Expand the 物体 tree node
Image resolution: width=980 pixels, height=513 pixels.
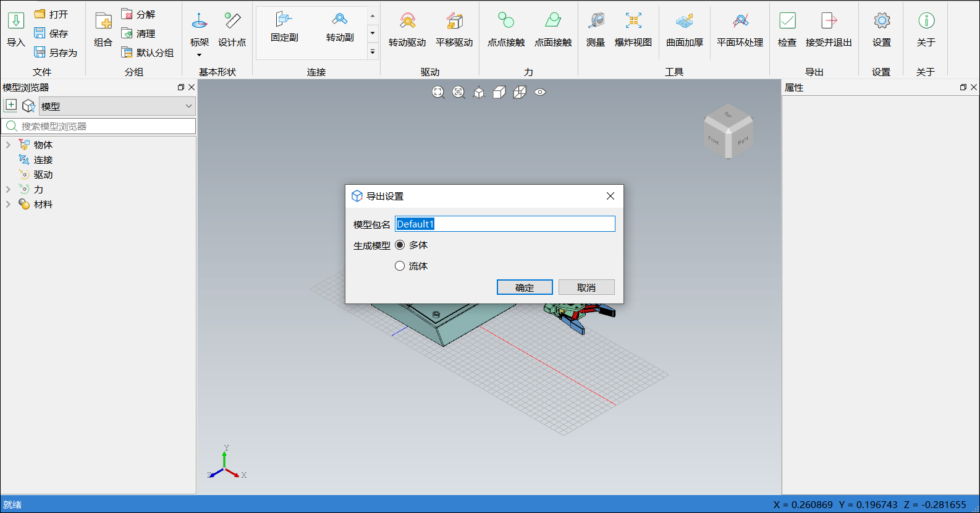(x=8, y=145)
